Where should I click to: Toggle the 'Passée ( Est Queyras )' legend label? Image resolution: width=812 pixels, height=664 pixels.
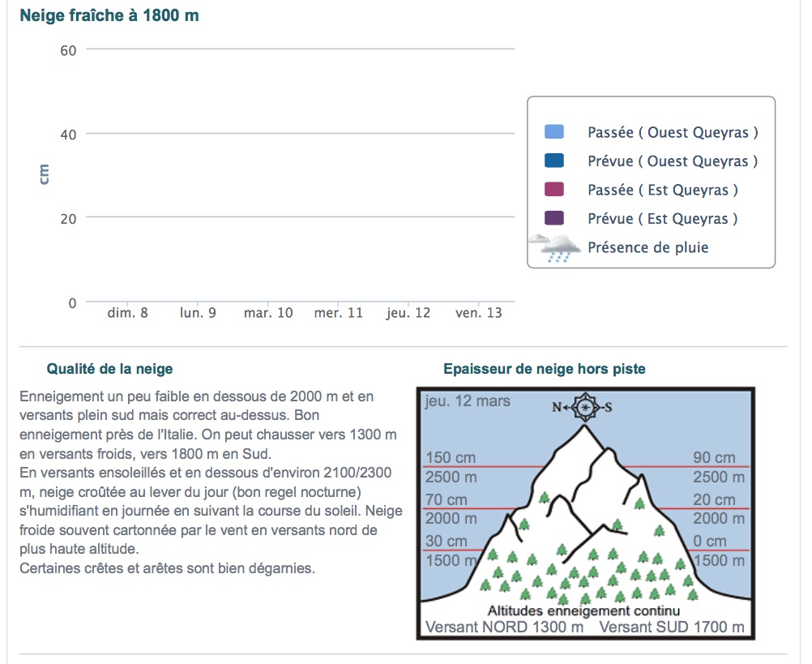(663, 190)
